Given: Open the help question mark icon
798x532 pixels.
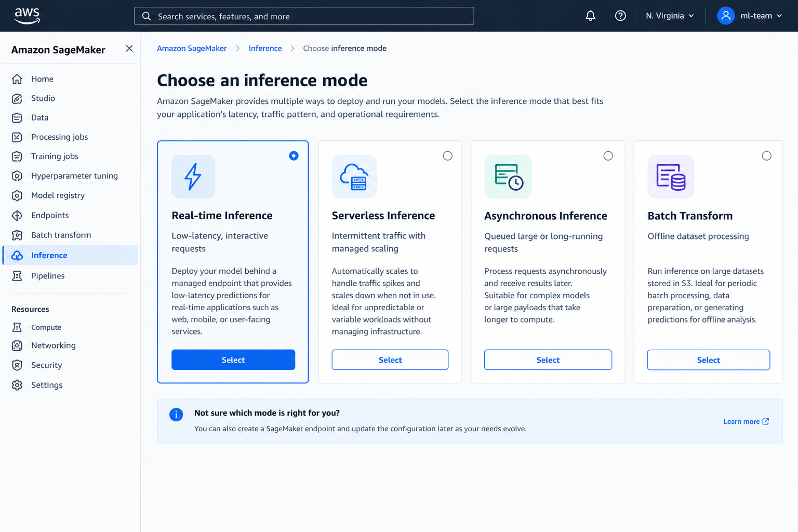Looking at the screenshot, I should (620, 16).
